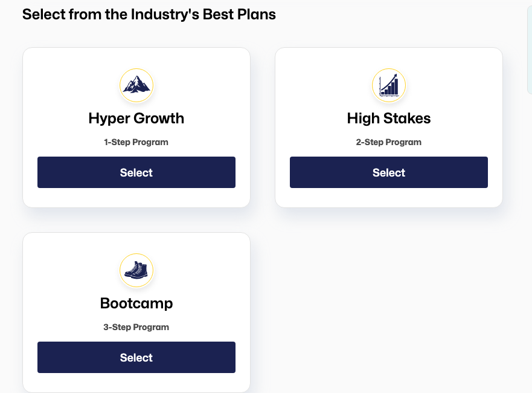Click the Hyper Growth title text
The height and width of the screenshot is (393, 532).
coord(136,118)
